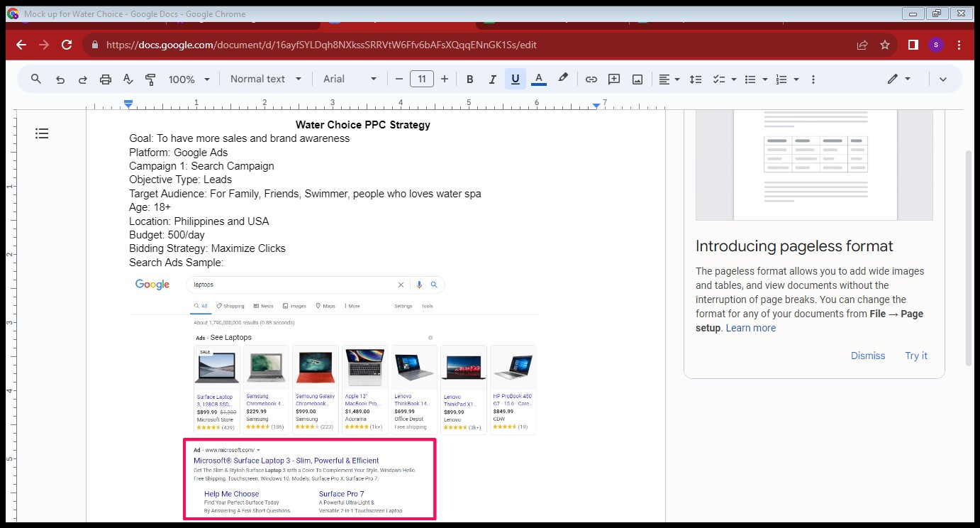The image size is (980, 528).
Task: Open the Chrome profile avatar
Action: [x=936, y=45]
